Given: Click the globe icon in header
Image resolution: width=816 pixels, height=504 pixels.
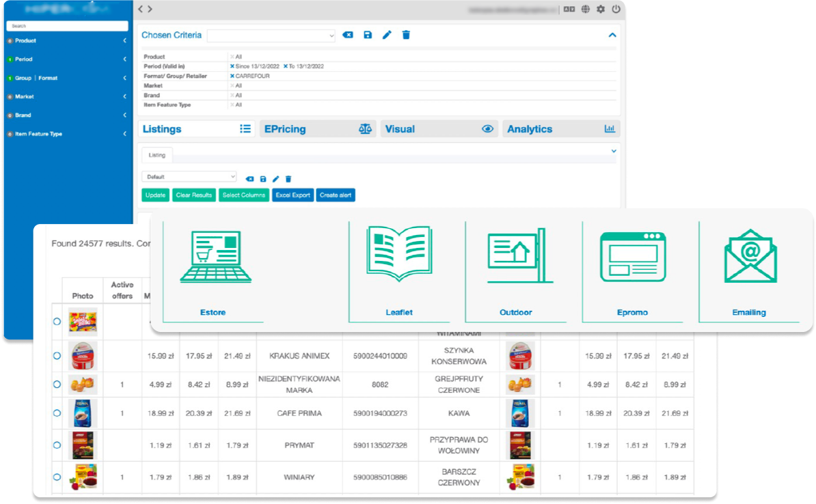Looking at the screenshot, I should click(586, 10).
